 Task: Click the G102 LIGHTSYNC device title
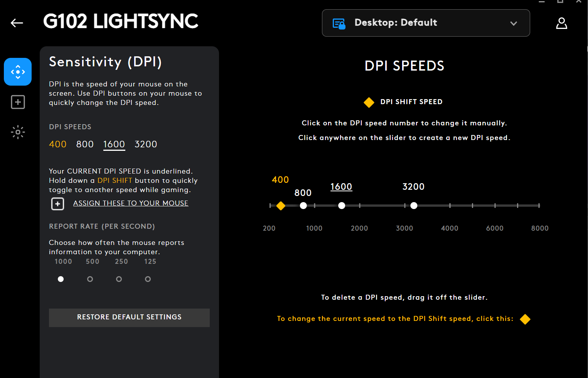click(x=121, y=21)
